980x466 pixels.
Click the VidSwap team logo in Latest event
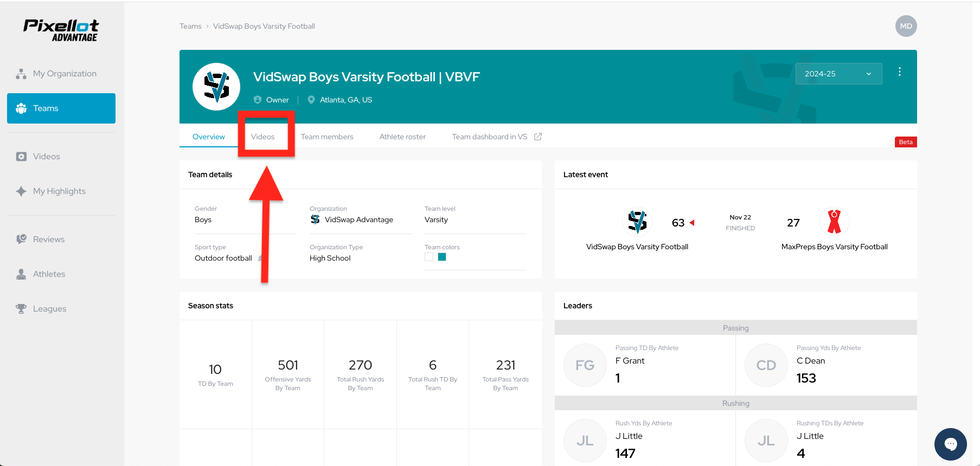[637, 222]
